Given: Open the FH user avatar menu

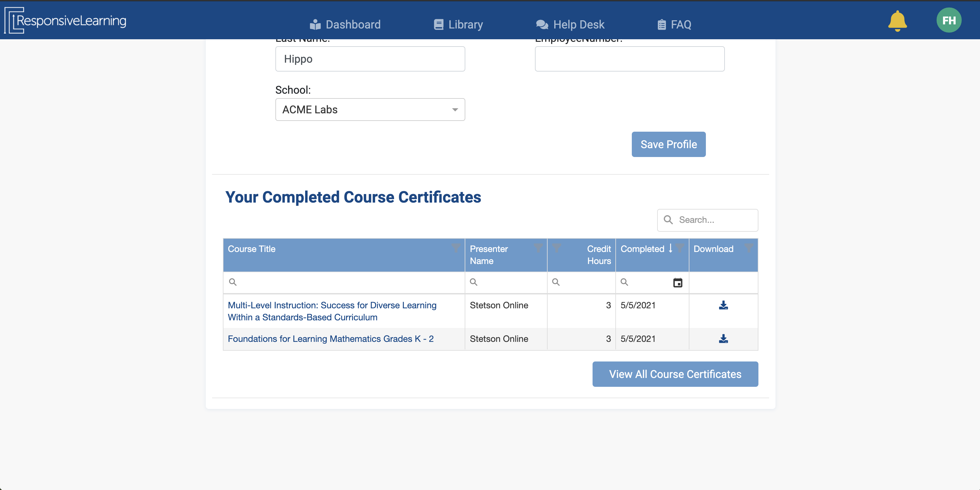Looking at the screenshot, I should pyautogui.click(x=948, y=21).
